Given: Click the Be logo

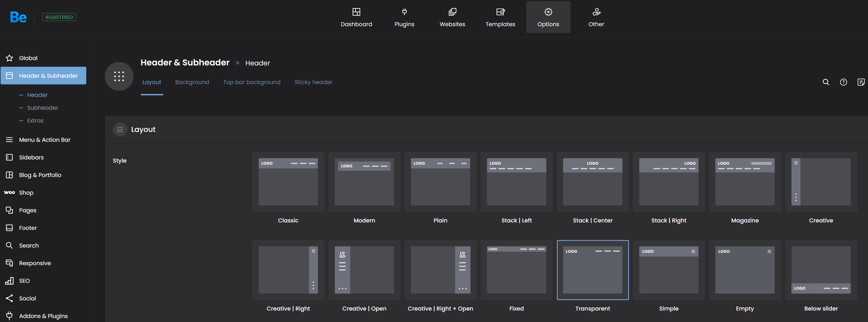Looking at the screenshot, I should [x=18, y=17].
